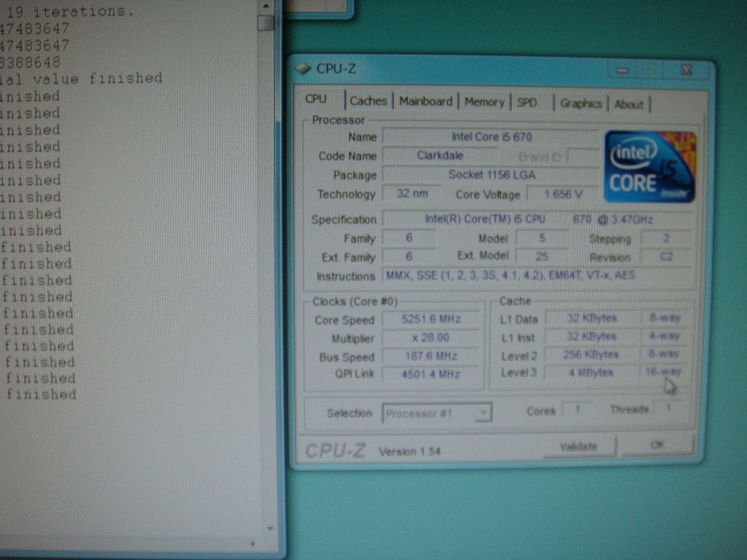This screenshot has height=560, width=747.
Task: Click the scroll down arrow in the left window
Action: 270,528
